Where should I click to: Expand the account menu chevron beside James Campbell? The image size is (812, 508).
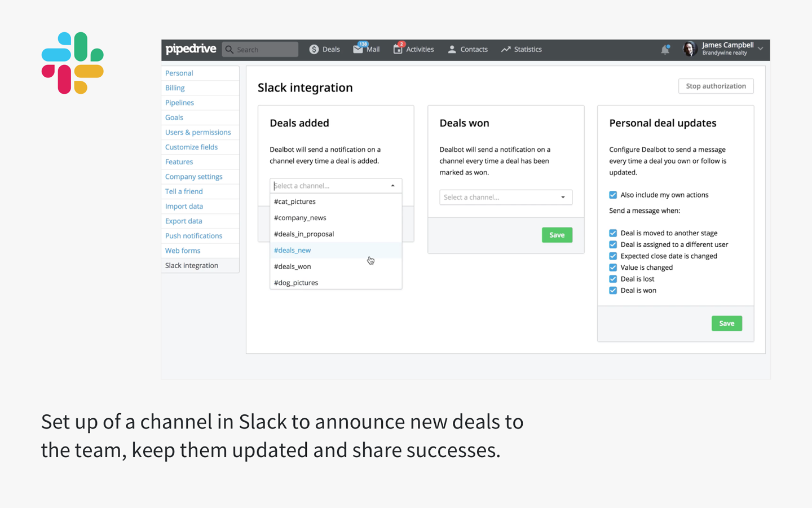[x=761, y=49]
